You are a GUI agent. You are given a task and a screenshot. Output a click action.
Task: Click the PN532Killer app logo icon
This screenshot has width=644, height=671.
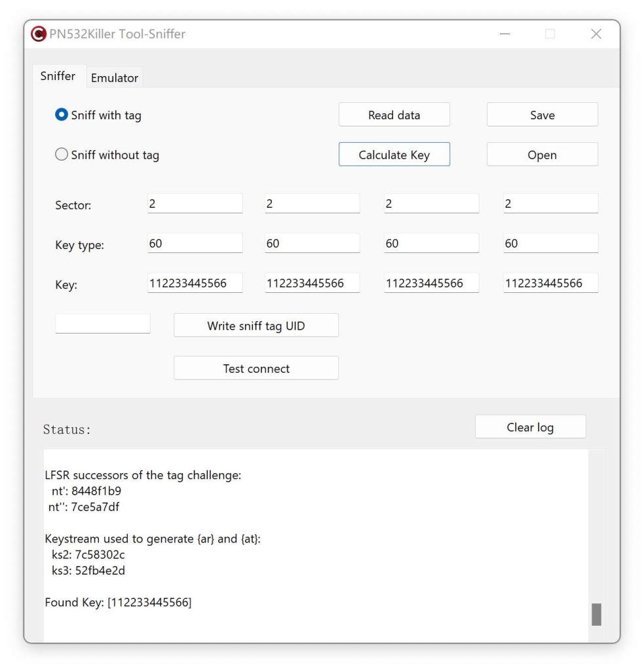(39, 34)
